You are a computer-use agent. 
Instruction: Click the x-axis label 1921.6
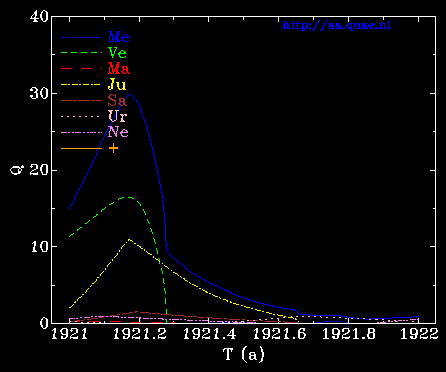tap(279, 334)
